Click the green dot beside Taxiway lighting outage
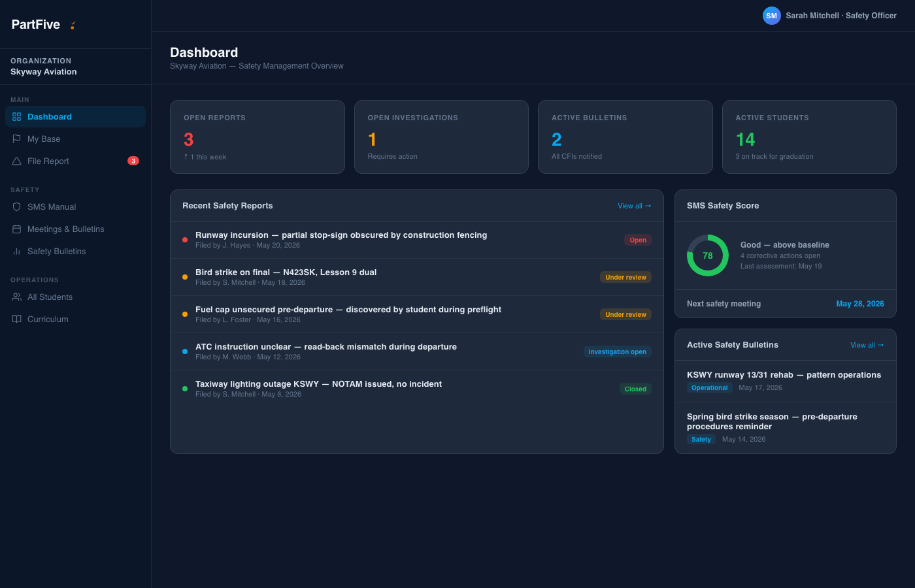Viewport: 915px width, 588px height. pos(185,389)
